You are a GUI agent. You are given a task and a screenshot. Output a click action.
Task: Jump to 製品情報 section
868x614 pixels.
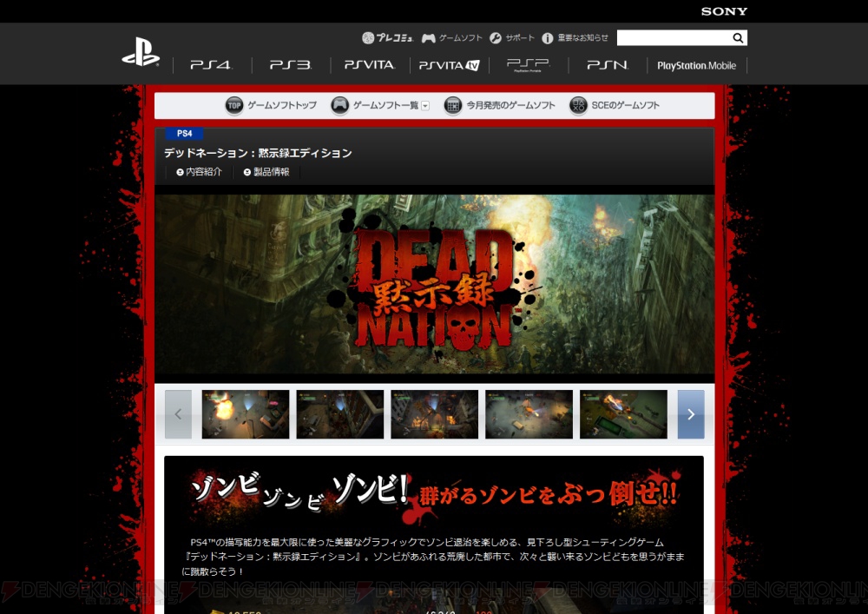pyautogui.click(x=266, y=172)
